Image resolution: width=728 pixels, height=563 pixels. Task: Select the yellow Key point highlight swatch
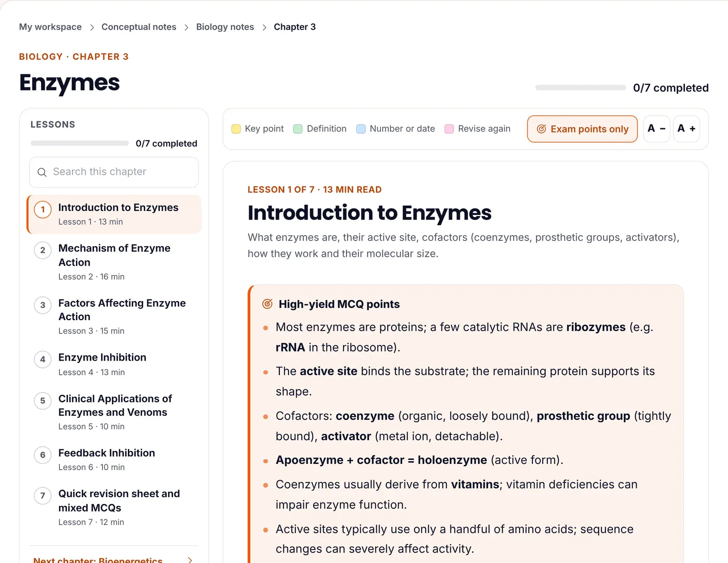tap(236, 129)
